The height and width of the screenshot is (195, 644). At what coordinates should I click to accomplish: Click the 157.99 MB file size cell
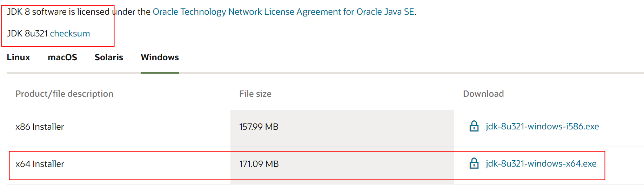(259, 127)
